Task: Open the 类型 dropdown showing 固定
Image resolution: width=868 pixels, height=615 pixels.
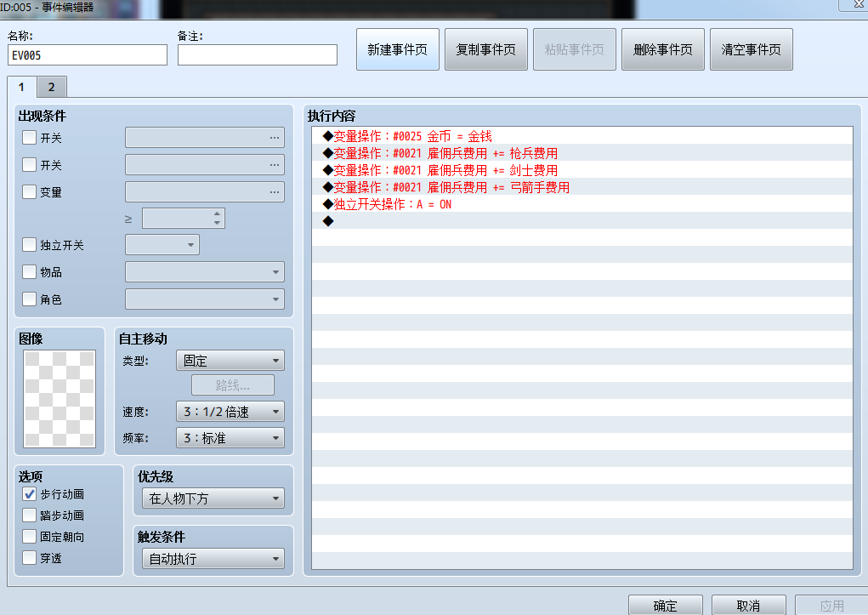Action: [x=230, y=361]
